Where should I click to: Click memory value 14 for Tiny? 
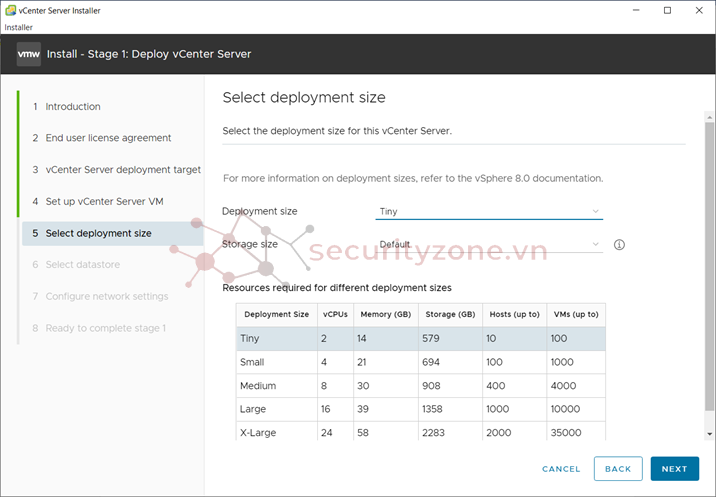[x=362, y=338]
